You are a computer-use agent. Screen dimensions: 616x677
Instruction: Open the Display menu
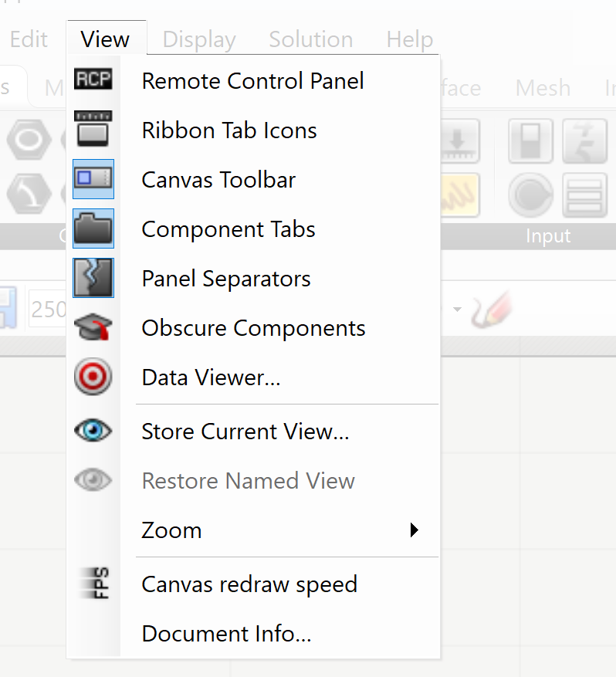click(199, 39)
